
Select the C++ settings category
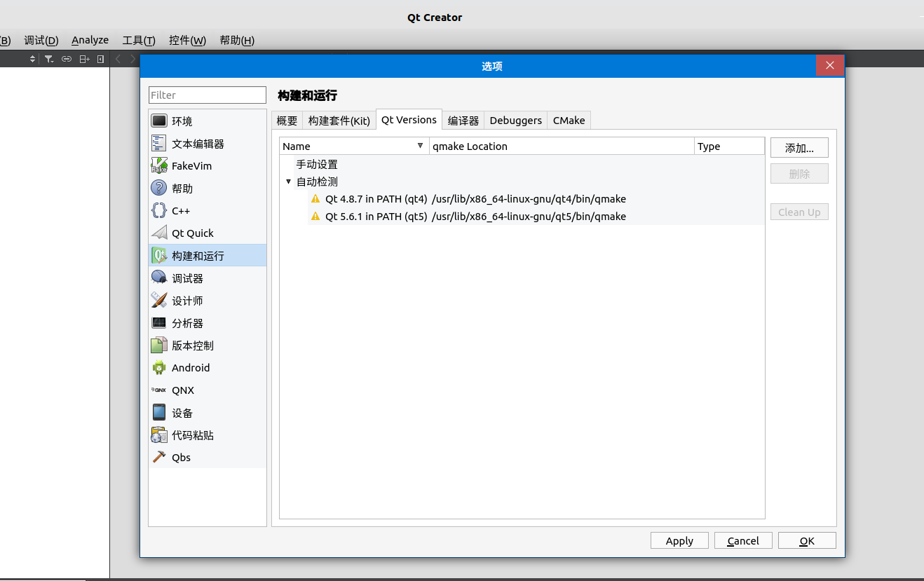(x=208, y=211)
